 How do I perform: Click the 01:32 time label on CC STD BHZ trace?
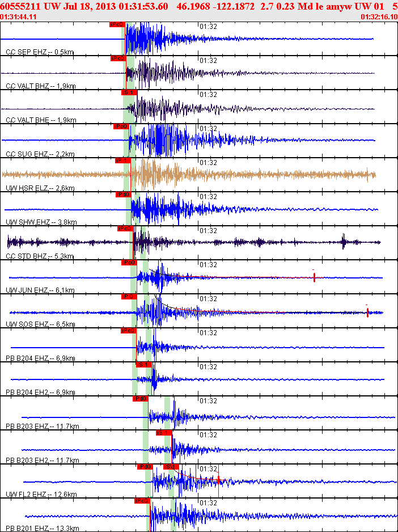click(208, 231)
